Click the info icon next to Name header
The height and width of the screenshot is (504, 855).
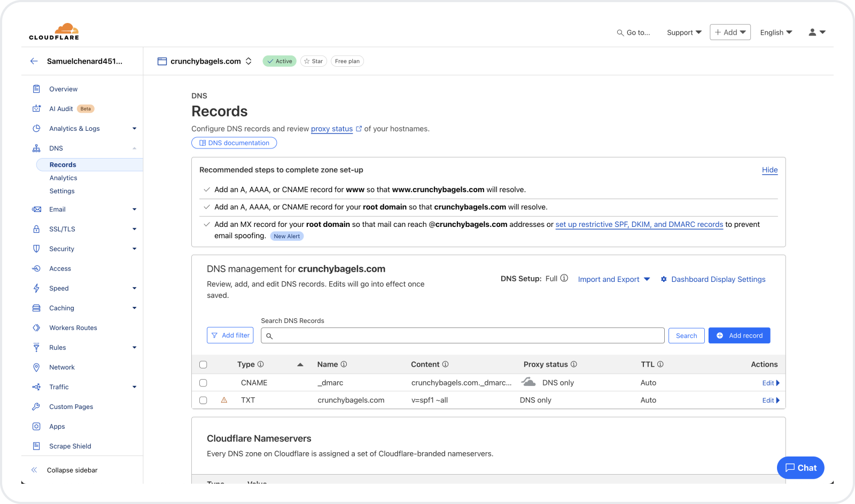[344, 364]
